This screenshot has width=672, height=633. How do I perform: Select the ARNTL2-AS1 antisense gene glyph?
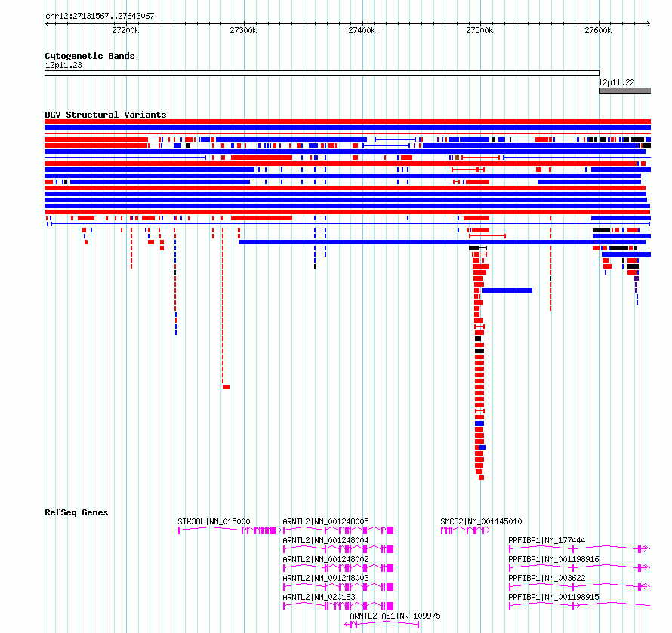(x=382, y=625)
